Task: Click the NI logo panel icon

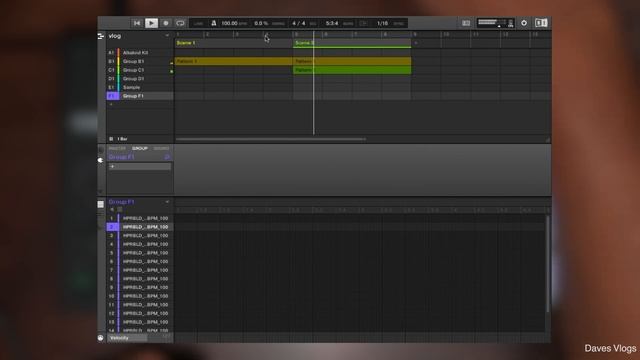Action: click(541, 23)
